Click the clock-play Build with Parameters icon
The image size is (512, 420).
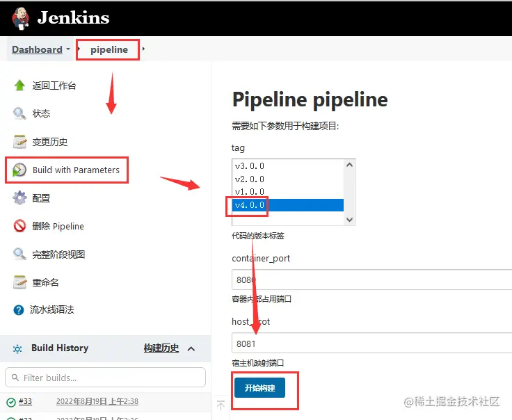(x=19, y=170)
